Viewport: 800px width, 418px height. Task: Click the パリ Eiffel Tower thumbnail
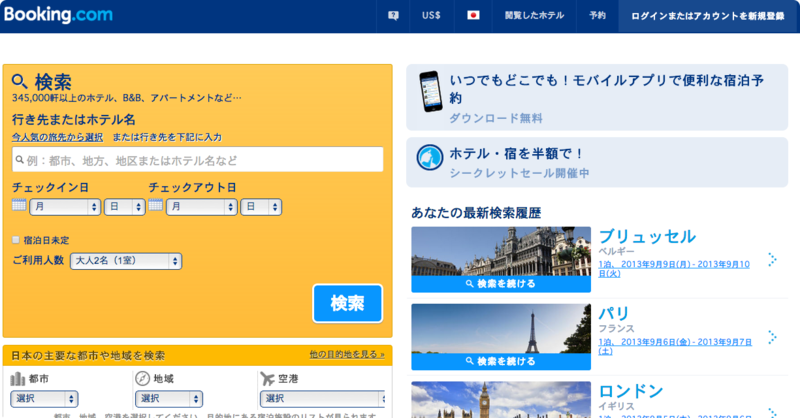(501, 329)
